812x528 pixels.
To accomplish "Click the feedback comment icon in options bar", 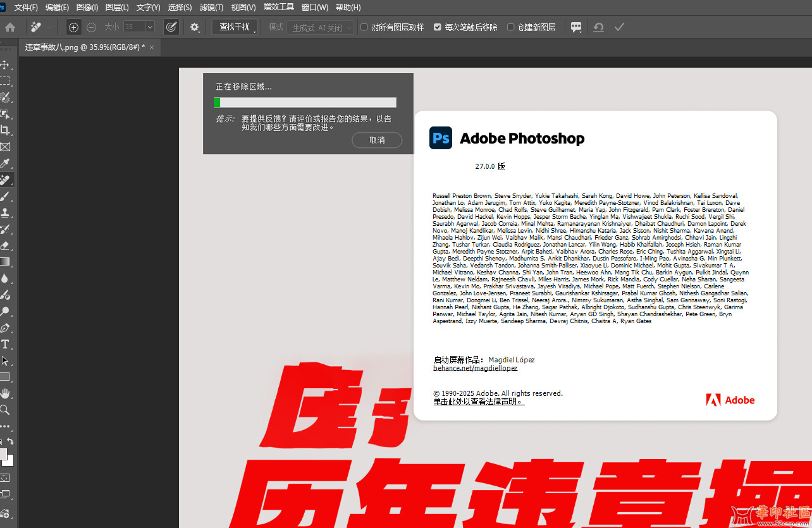I will [x=576, y=27].
